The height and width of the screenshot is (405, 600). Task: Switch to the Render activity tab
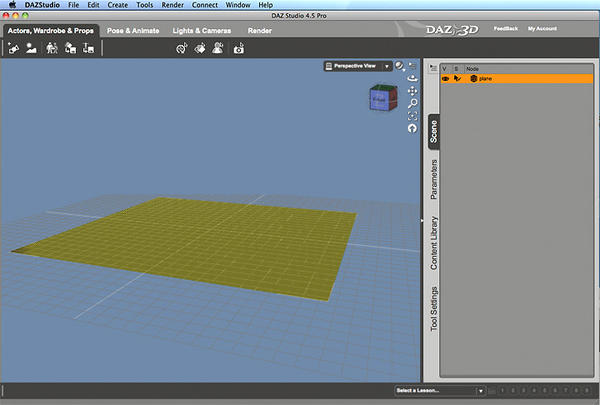click(260, 31)
